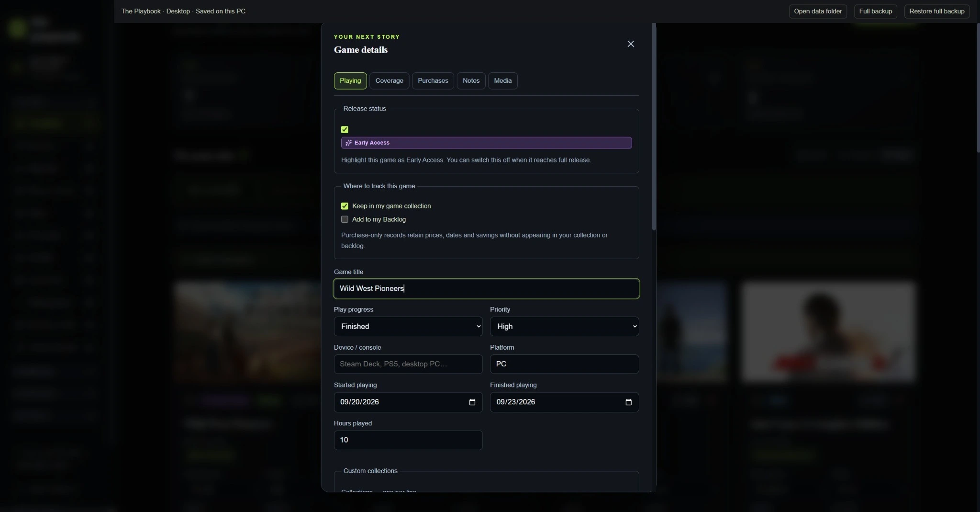Open the Priority dropdown
The image size is (980, 512).
tap(564, 327)
